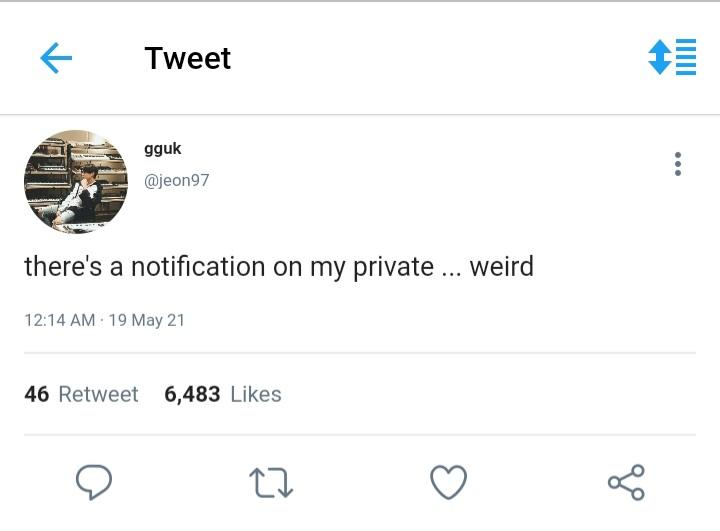Click the 19 May 21 date
The image size is (720, 531).
pyautogui.click(x=146, y=320)
